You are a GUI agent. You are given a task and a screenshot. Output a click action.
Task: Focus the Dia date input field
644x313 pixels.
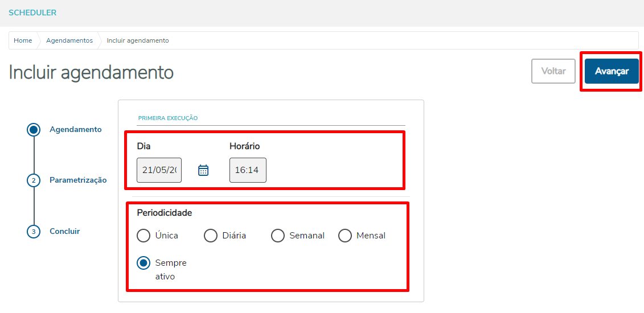point(159,170)
